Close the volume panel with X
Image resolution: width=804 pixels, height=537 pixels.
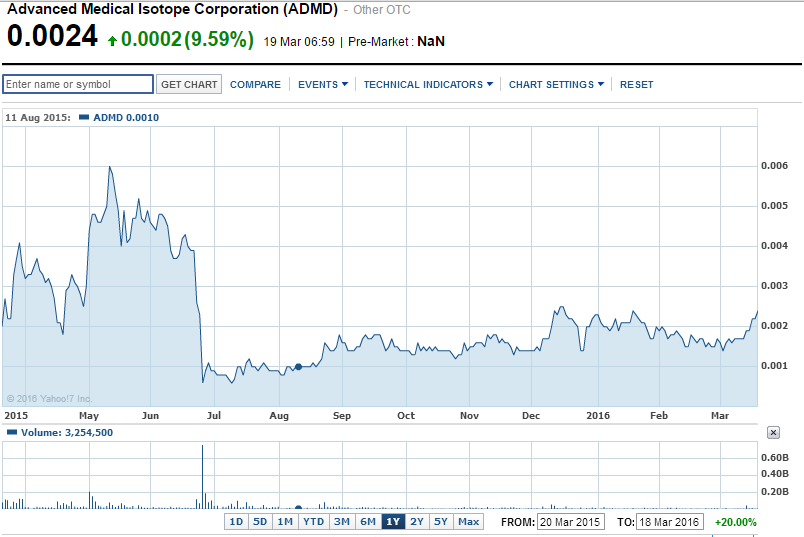tap(773, 432)
